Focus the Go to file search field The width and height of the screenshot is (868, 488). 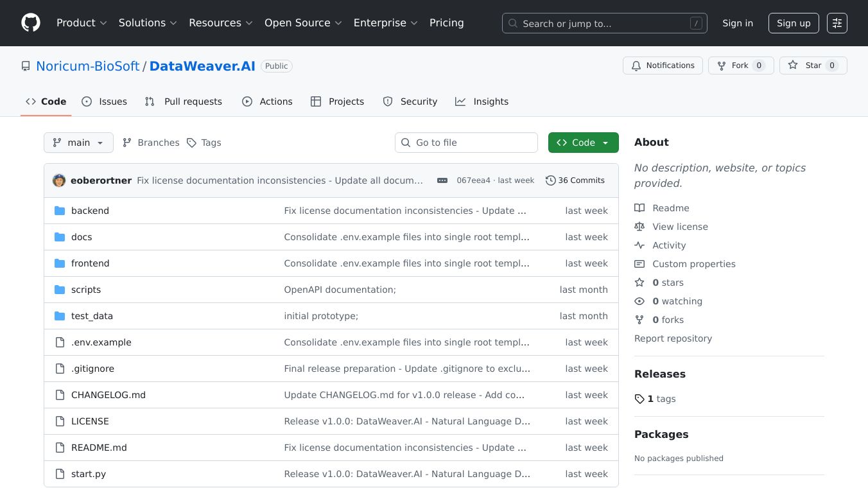(x=466, y=143)
